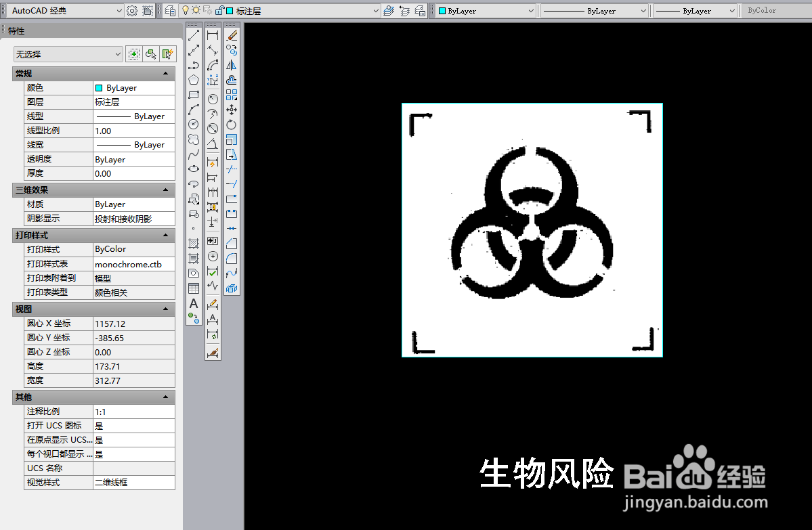Click the 厚度 value field
This screenshot has height=530, width=812.
tap(134, 173)
